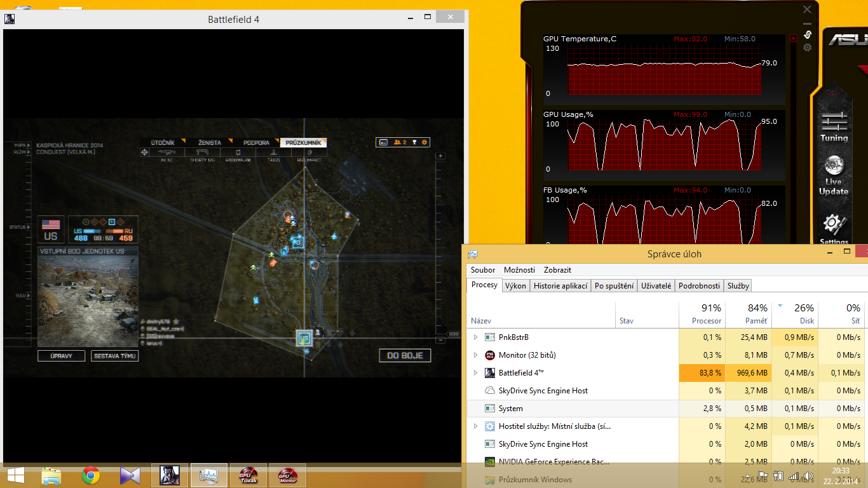The width and height of the screenshot is (868, 488).
Task: Select the ÚTOČNÍK class tab
Action: [x=162, y=142]
